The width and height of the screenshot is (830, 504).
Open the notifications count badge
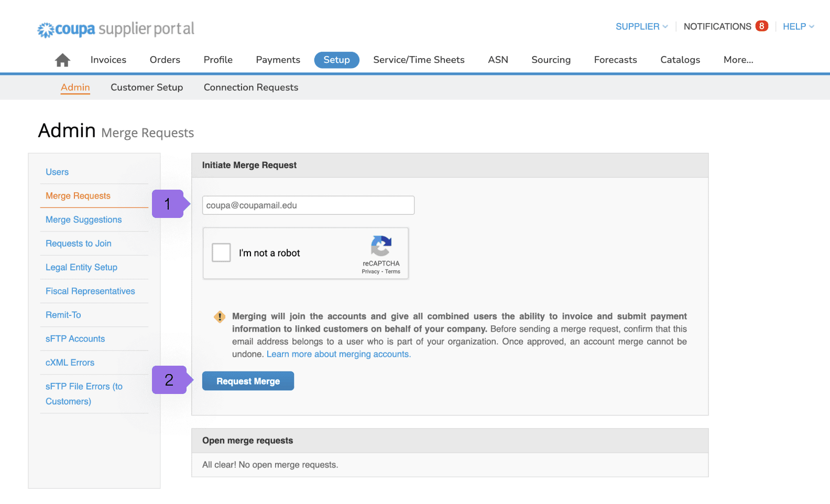click(x=762, y=26)
